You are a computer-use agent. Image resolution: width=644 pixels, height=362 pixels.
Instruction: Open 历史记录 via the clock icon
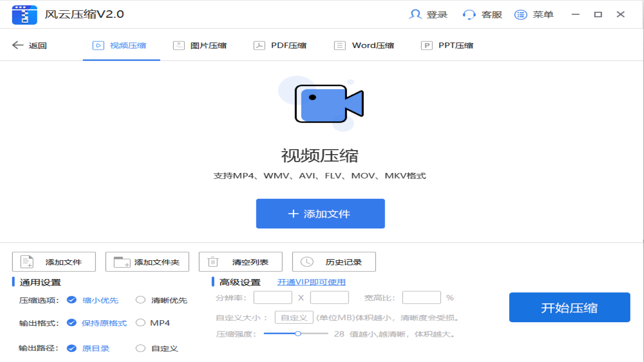[307, 261]
